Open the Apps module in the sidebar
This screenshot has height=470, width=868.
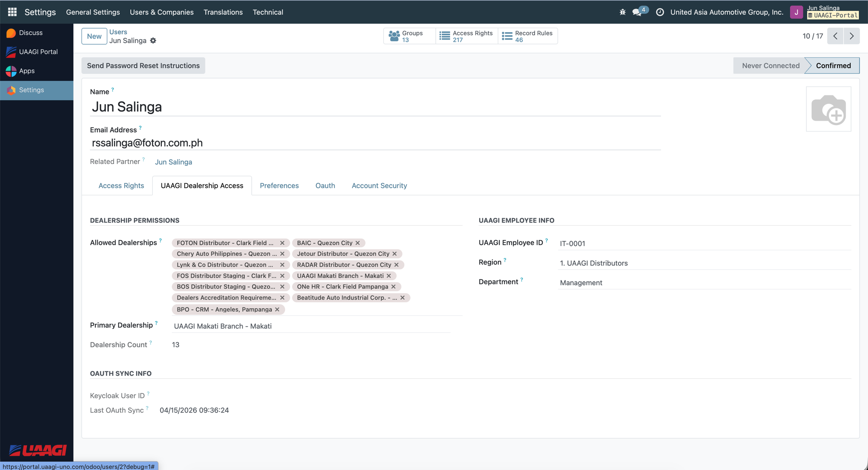tap(26, 71)
